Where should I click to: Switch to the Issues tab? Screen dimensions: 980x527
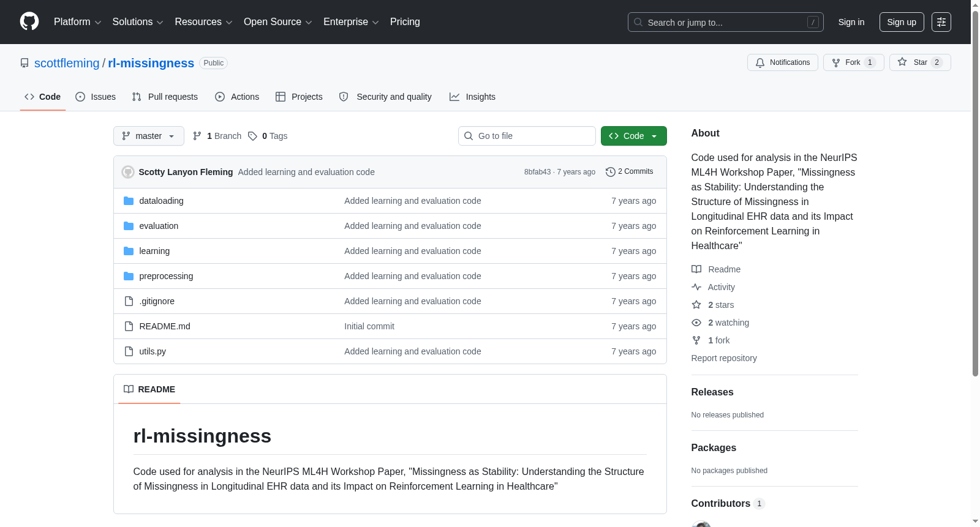[96, 97]
